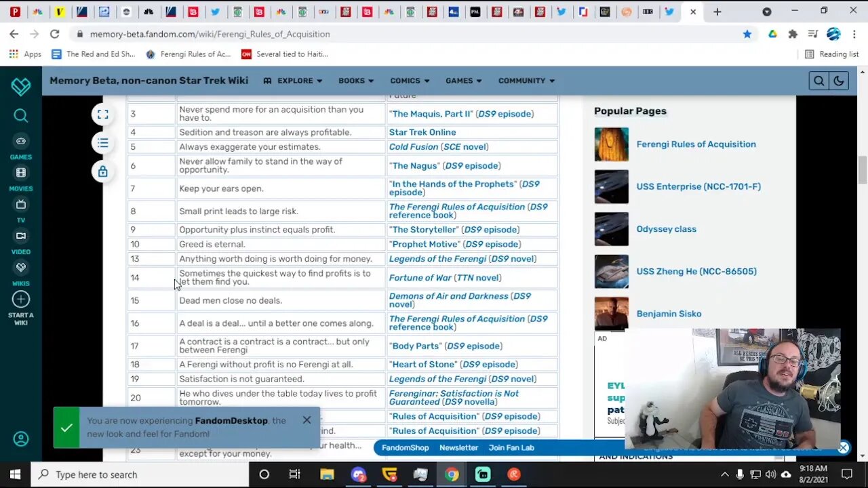868x488 pixels.
Task: Click the bookmark star in address bar
Action: coord(747,34)
